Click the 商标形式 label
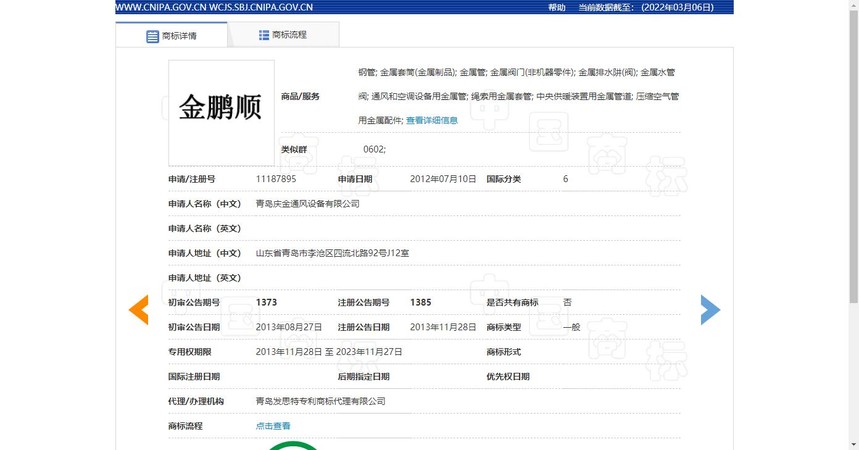 503,352
